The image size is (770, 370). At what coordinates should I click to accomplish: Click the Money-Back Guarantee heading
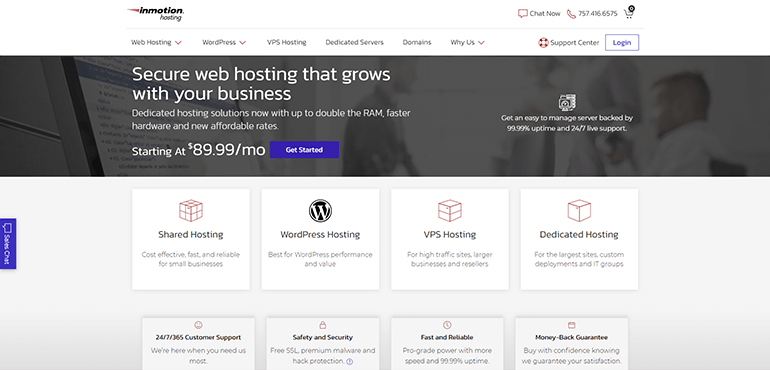click(572, 338)
